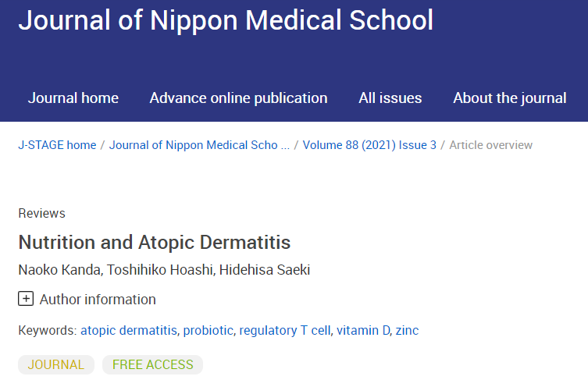The height and width of the screenshot is (387, 588).
Task: Go to Advance online publication
Action: click(238, 98)
